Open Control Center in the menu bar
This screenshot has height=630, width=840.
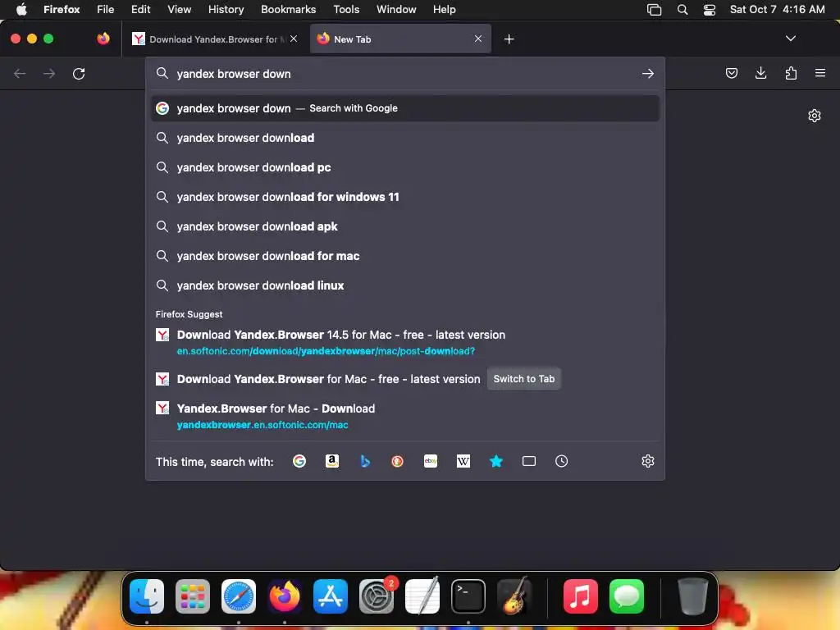coord(710,10)
